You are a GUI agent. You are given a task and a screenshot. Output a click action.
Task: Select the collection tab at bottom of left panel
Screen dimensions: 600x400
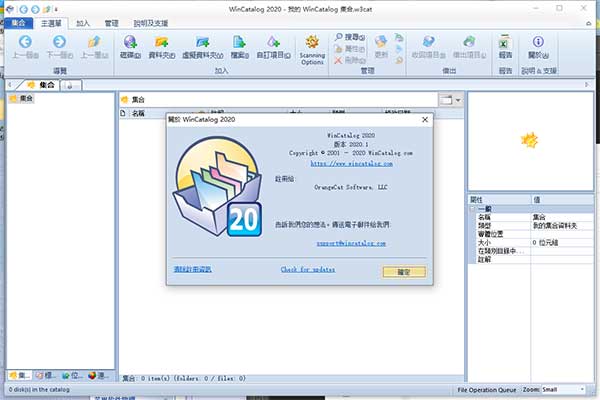(20, 376)
